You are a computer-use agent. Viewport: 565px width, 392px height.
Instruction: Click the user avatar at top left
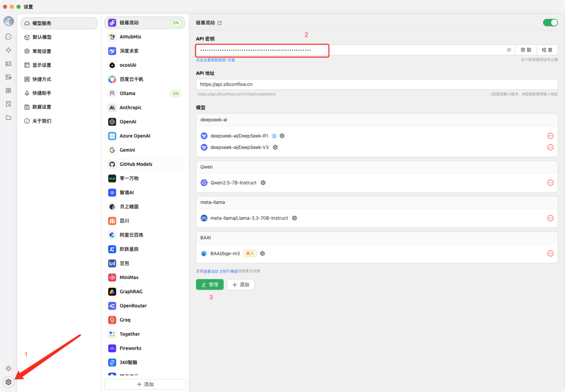(x=8, y=21)
